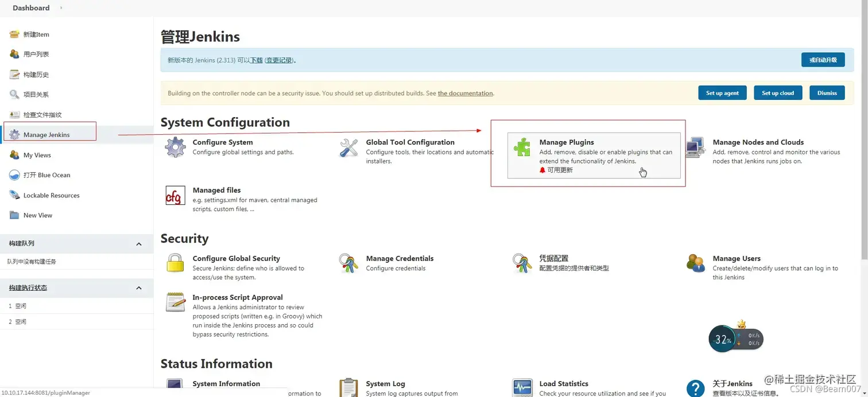Click the Manage Users people icon

[695, 263]
